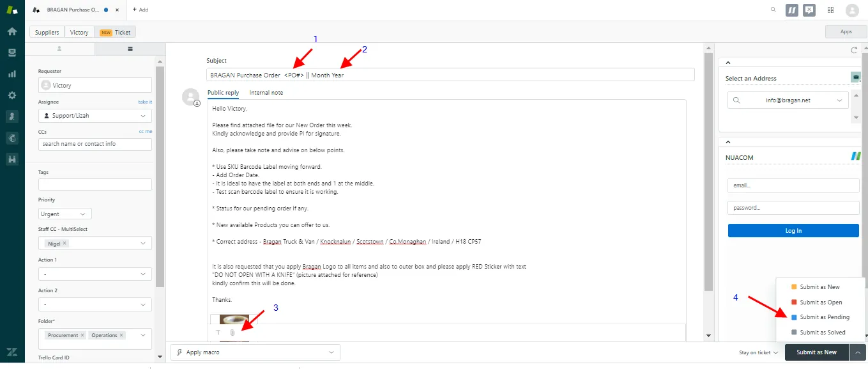The height and width of the screenshot is (369, 868).
Task: Open the user profile avatar menu
Action: 852,10
